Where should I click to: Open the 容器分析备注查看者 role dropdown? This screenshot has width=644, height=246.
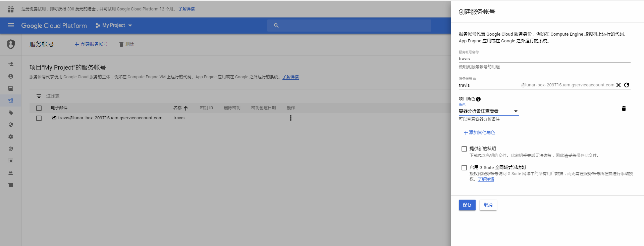click(x=489, y=111)
